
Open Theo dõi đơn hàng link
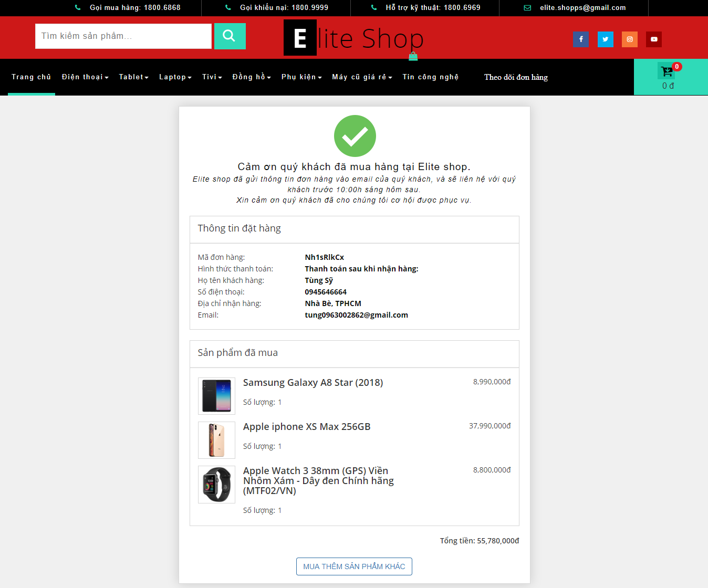[516, 77]
